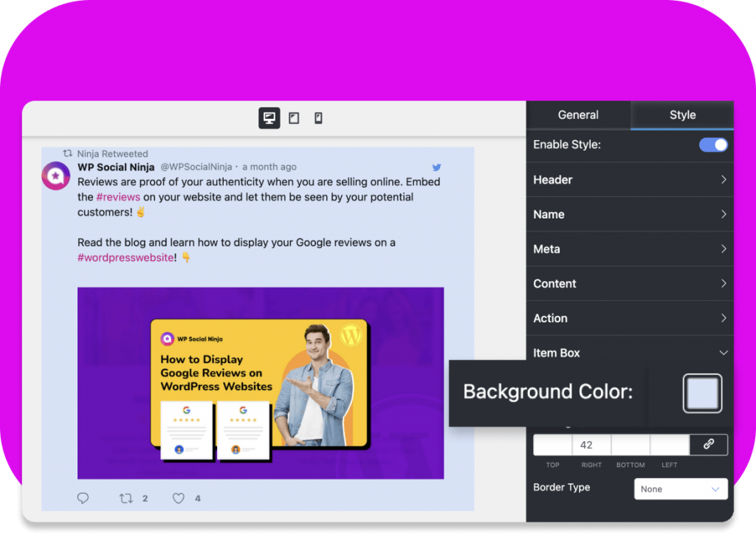Click the @WPSocialNinja handle
Screen dimensions: 756x535
(x=196, y=167)
